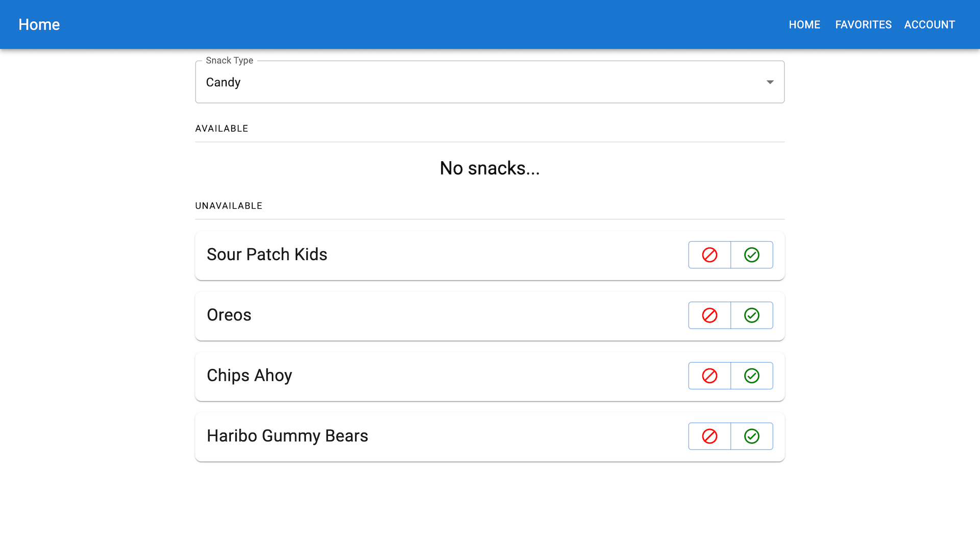
Task: Select the Oreos snack name
Action: click(x=229, y=315)
